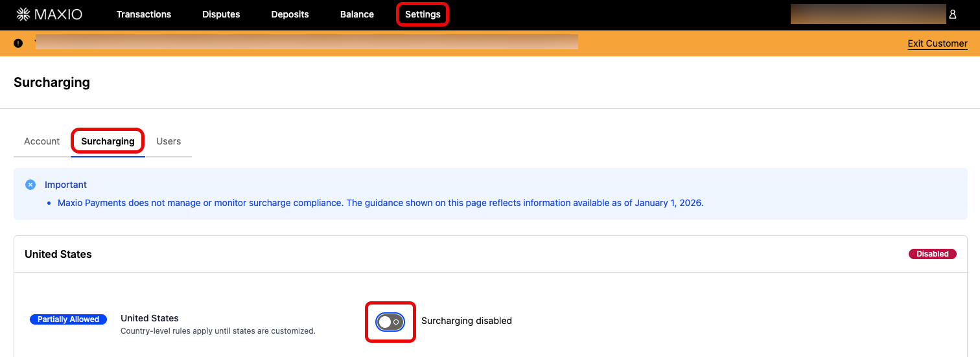Click the Exit Customer link
This screenshot has height=357, width=980.
coord(937,43)
